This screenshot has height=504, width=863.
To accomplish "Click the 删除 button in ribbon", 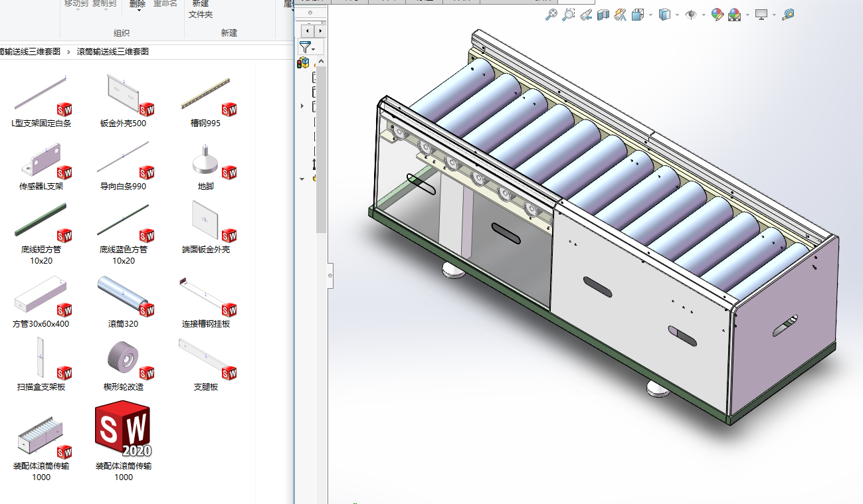I will coord(138,4).
